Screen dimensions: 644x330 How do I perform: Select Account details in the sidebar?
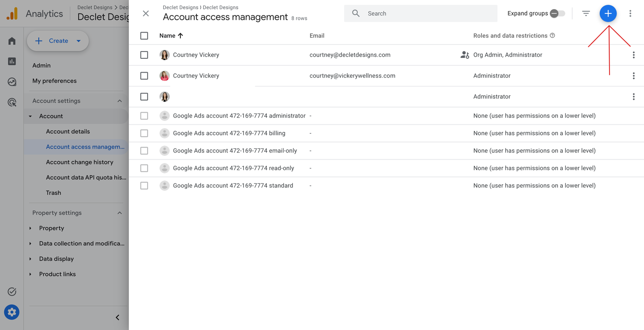(68, 131)
